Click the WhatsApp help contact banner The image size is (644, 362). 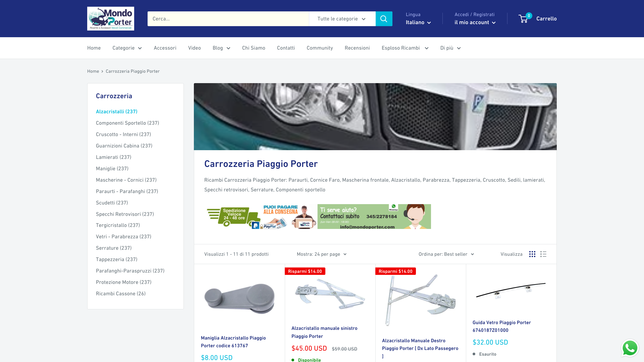[374, 216]
